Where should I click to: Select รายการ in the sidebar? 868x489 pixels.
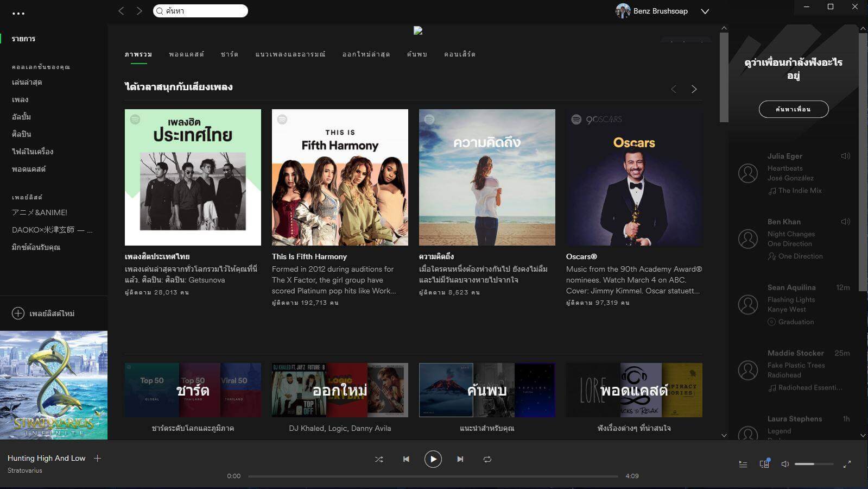coord(24,39)
